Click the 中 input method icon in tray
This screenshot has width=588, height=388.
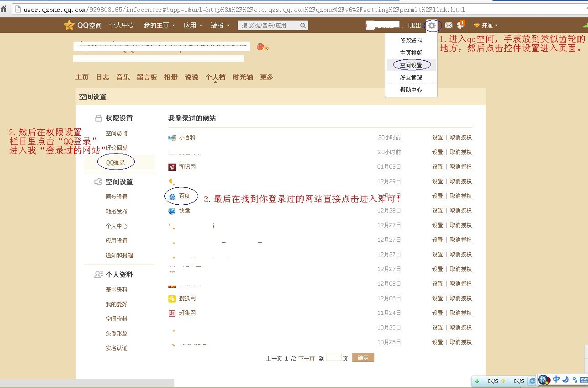click(x=556, y=380)
